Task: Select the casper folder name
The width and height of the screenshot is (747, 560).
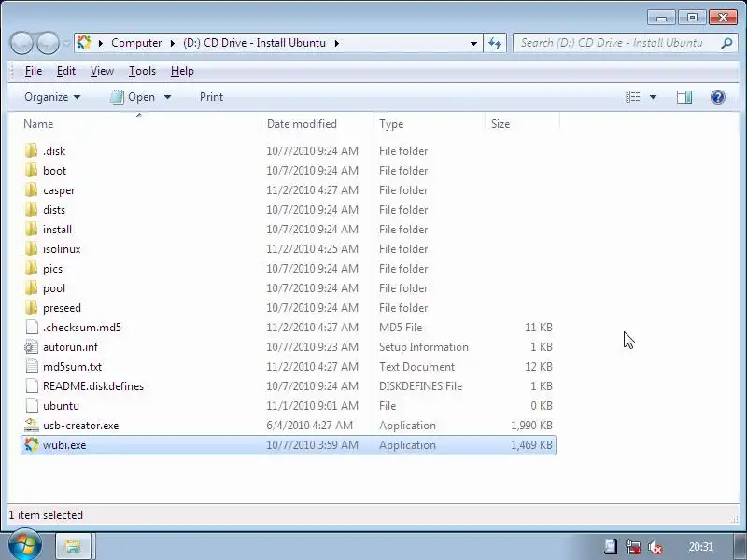Action: click(x=59, y=190)
